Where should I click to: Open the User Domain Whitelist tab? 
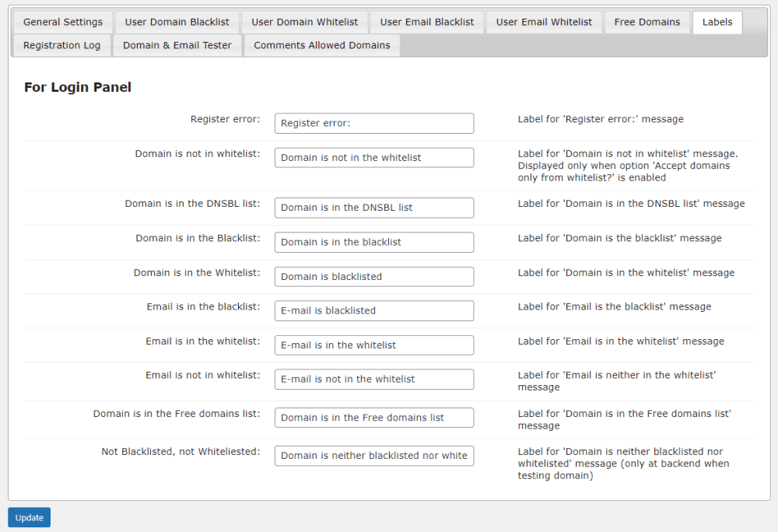coord(305,22)
